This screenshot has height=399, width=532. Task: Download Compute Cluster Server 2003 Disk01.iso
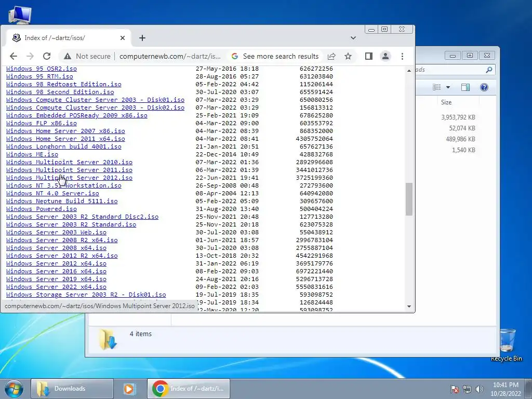click(96, 100)
